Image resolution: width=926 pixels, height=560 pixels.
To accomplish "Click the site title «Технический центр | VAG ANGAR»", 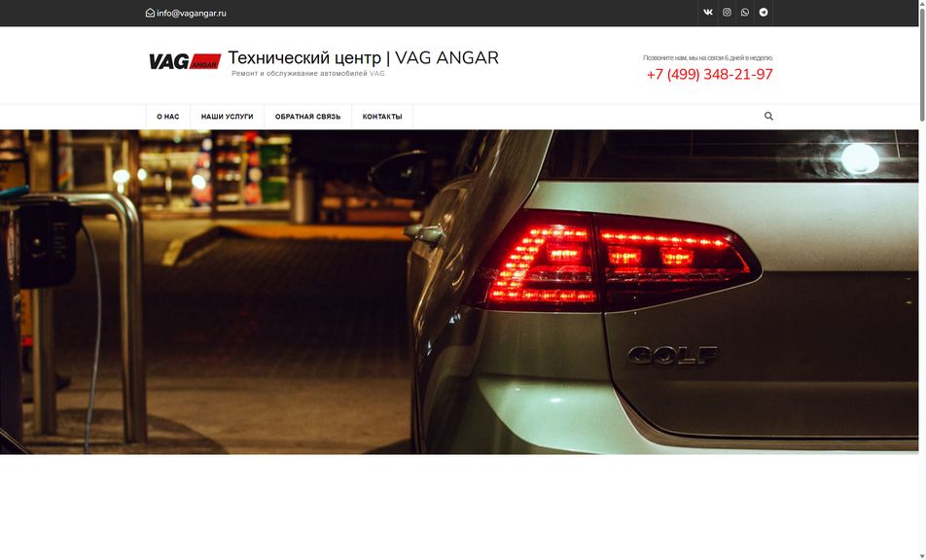I will (x=363, y=57).
